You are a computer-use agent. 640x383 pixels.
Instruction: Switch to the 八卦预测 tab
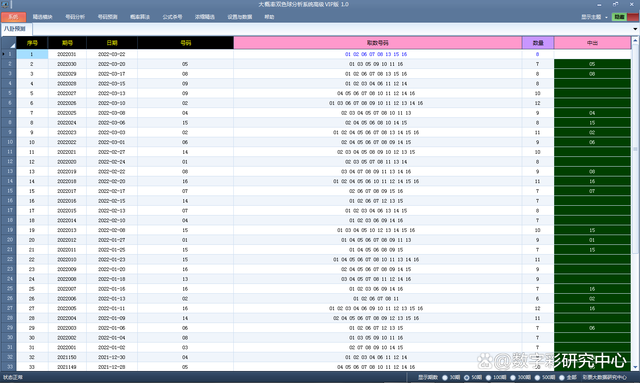click(x=15, y=29)
